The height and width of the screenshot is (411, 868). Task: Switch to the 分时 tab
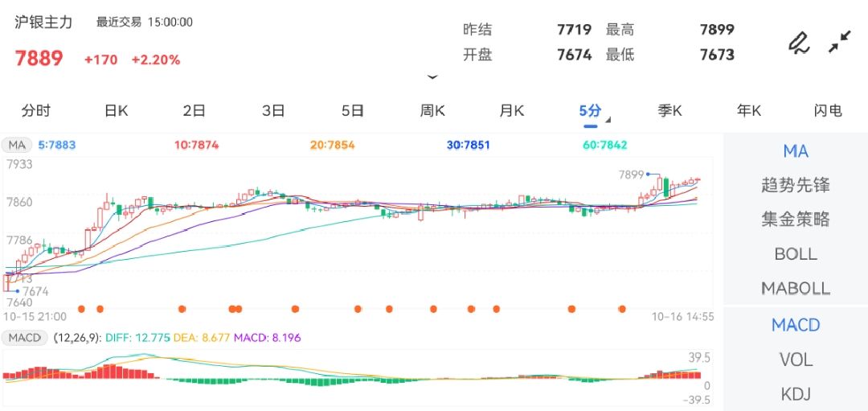(36, 111)
